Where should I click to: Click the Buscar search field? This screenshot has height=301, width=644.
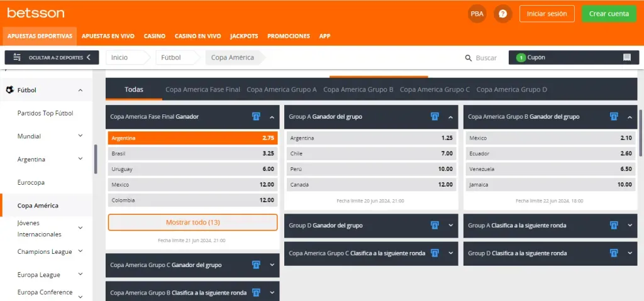pyautogui.click(x=486, y=58)
